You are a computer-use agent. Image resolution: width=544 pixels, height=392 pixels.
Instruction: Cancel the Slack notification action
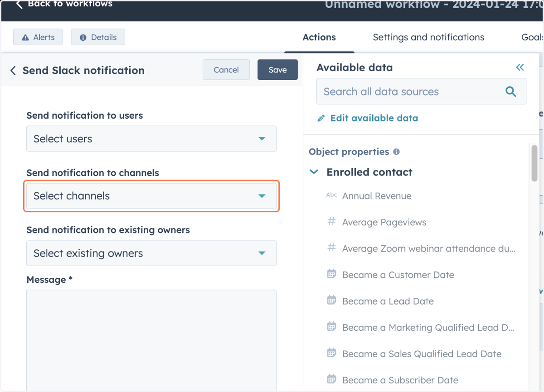(x=226, y=70)
